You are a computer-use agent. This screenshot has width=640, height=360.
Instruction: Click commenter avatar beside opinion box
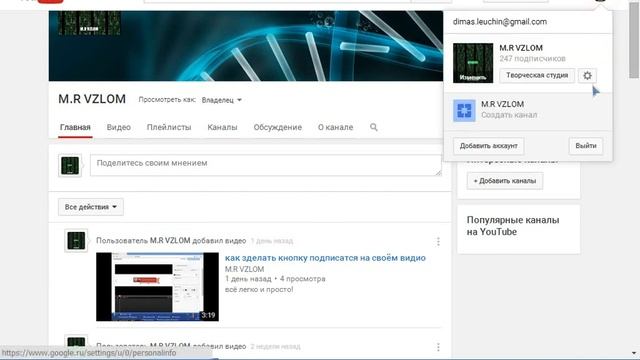click(70, 165)
